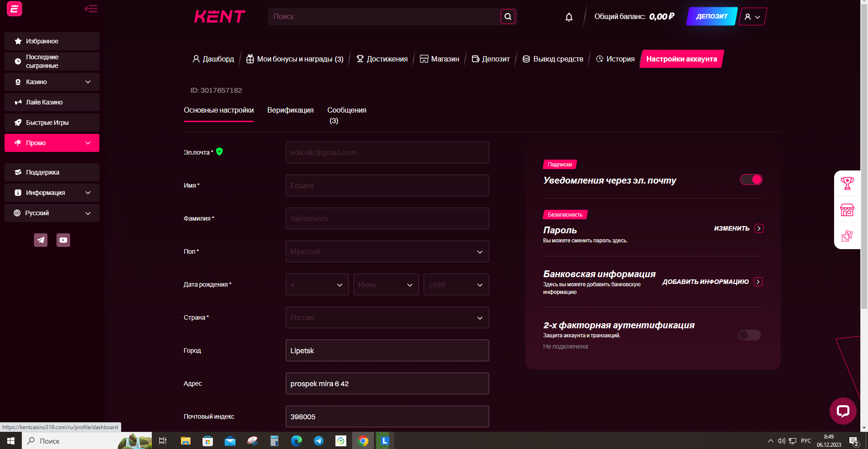This screenshot has height=449, width=868.
Task: Click the notification bell icon
Action: pos(569,17)
